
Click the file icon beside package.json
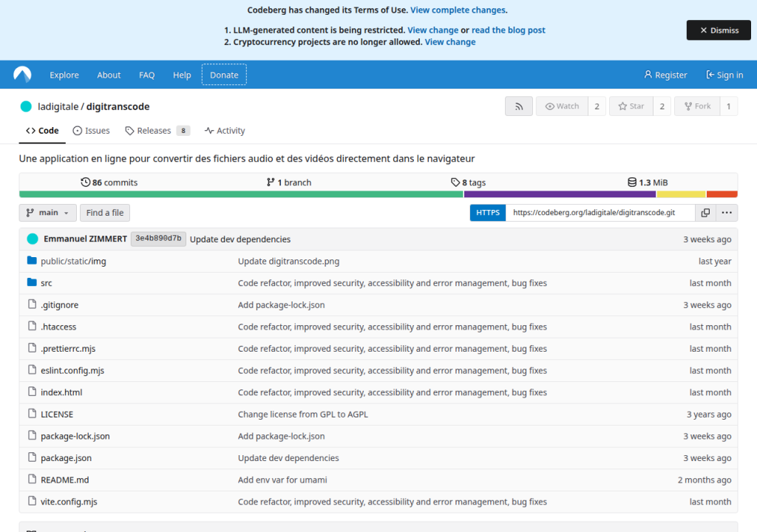coord(32,457)
